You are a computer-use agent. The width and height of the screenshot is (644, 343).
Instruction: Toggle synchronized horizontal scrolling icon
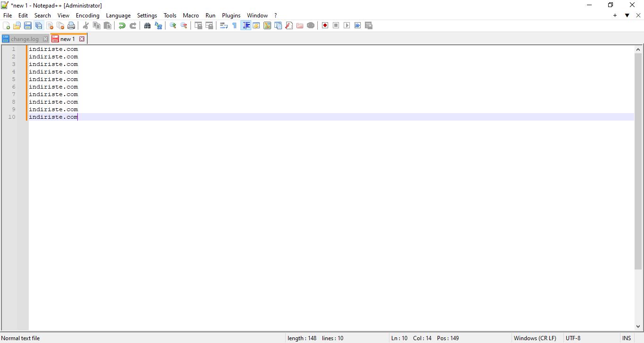pos(209,25)
